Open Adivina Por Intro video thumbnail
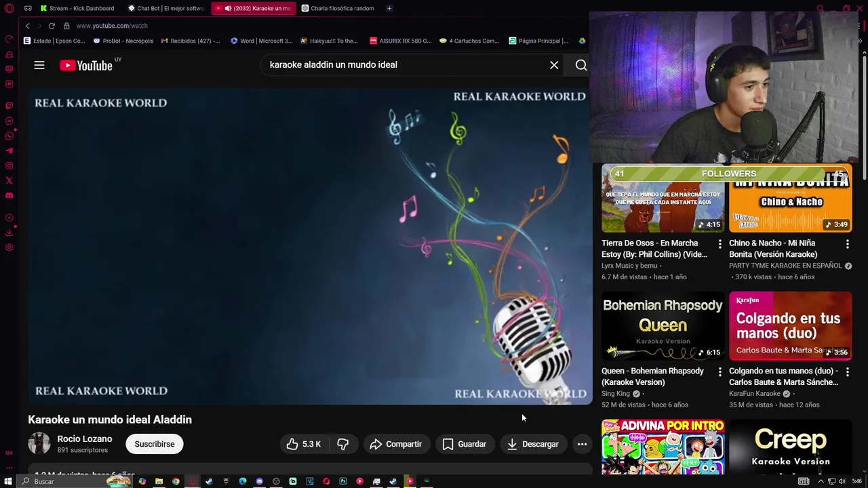 pos(663,447)
